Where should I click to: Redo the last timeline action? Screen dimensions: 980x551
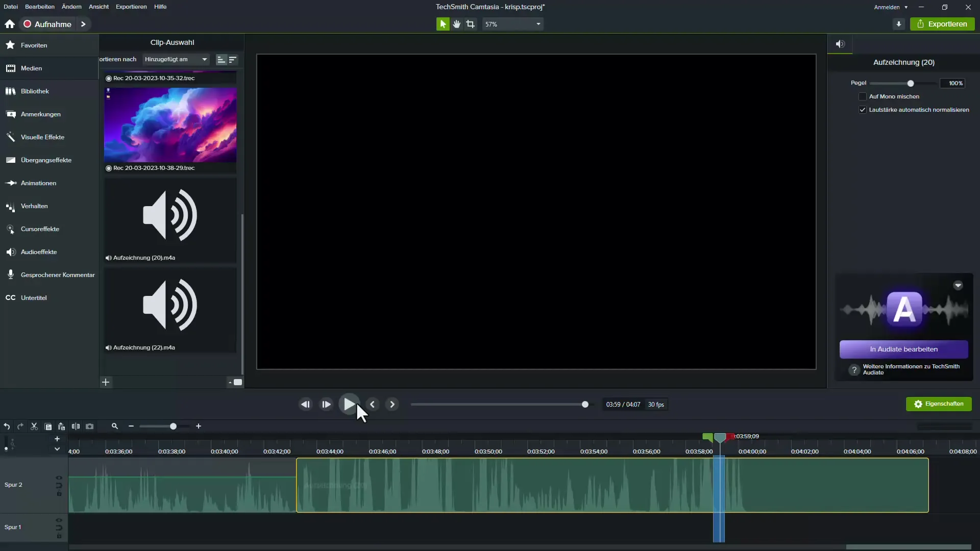(20, 427)
